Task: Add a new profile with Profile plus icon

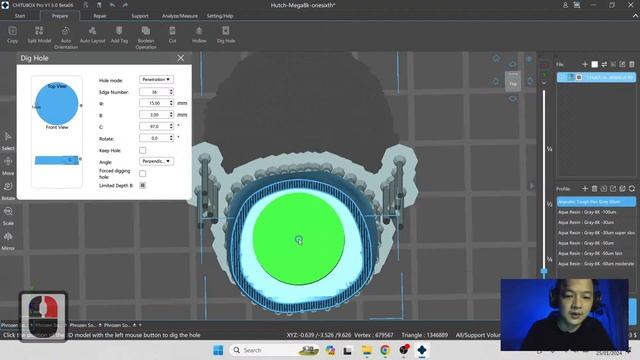Action: (x=585, y=188)
